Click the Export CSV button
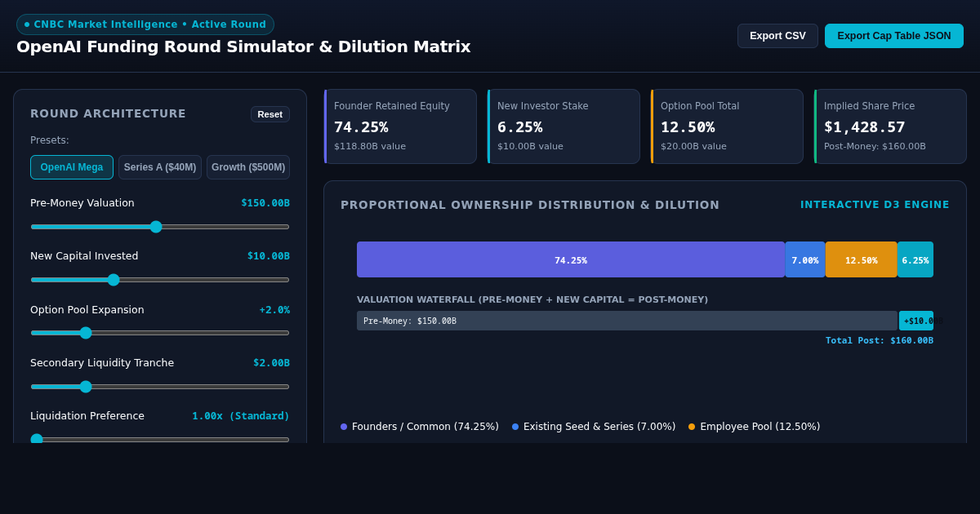This screenshot has height=514, width=980. pos(777,36)
